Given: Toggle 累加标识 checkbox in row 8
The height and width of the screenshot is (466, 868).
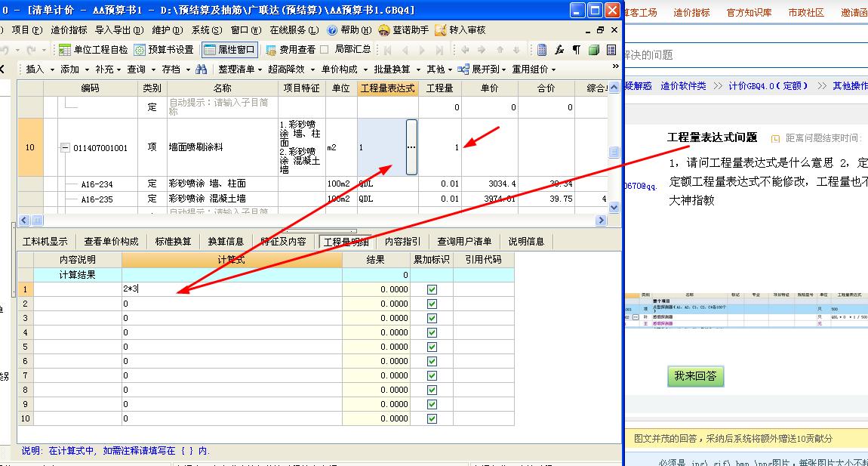Looking at the screenshot, I should (432, 390).
